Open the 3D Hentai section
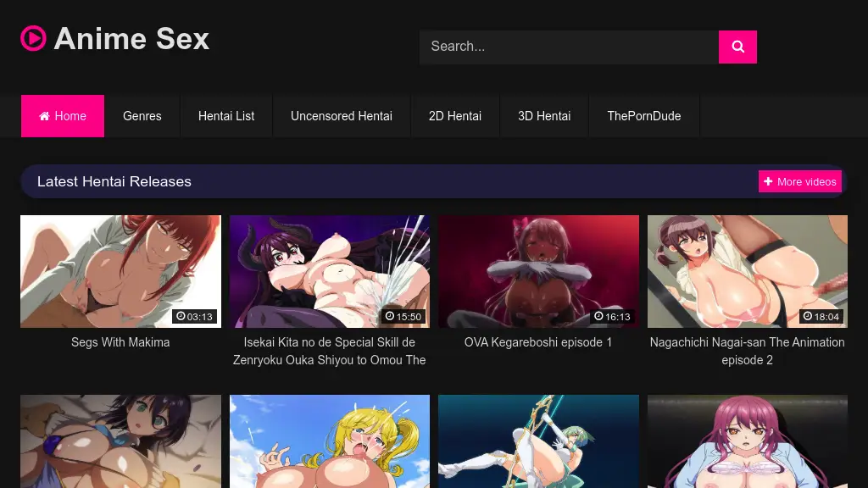The height and width of the screenshot is (488, 868). pos(544,116)
